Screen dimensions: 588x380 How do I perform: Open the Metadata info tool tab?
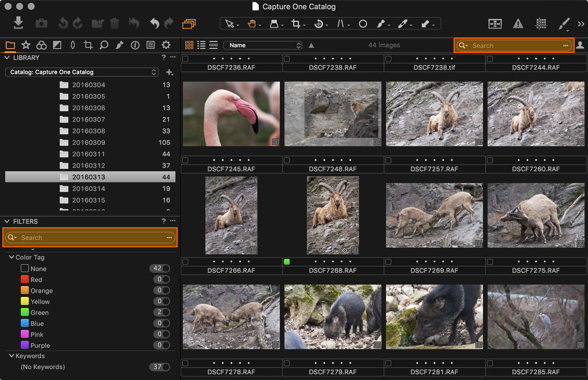135,46
